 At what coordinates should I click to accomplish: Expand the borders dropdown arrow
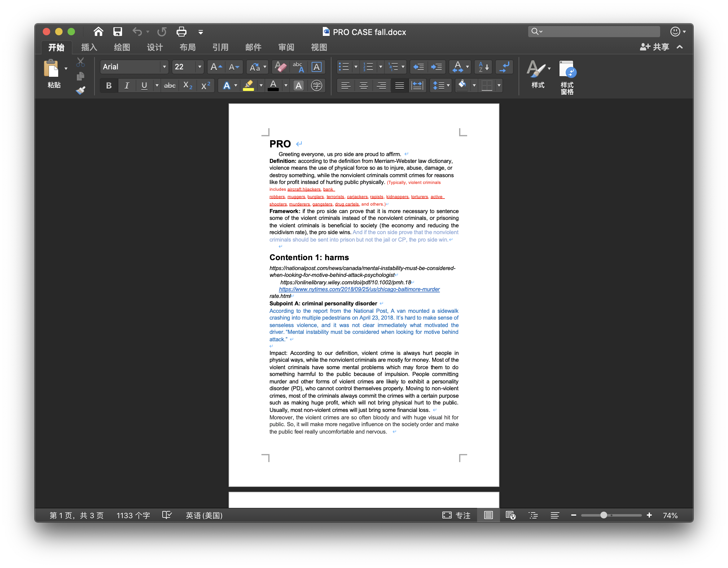(x=499, y=86)
